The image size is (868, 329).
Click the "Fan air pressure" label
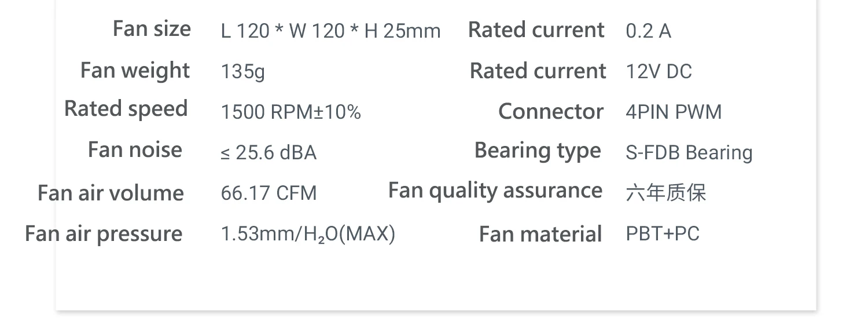(104, 234)
